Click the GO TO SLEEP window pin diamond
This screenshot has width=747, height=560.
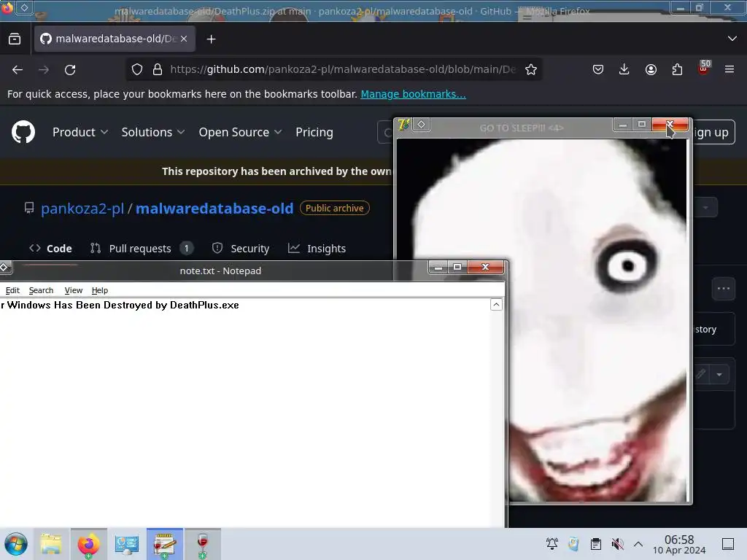[x=421, y=124]
